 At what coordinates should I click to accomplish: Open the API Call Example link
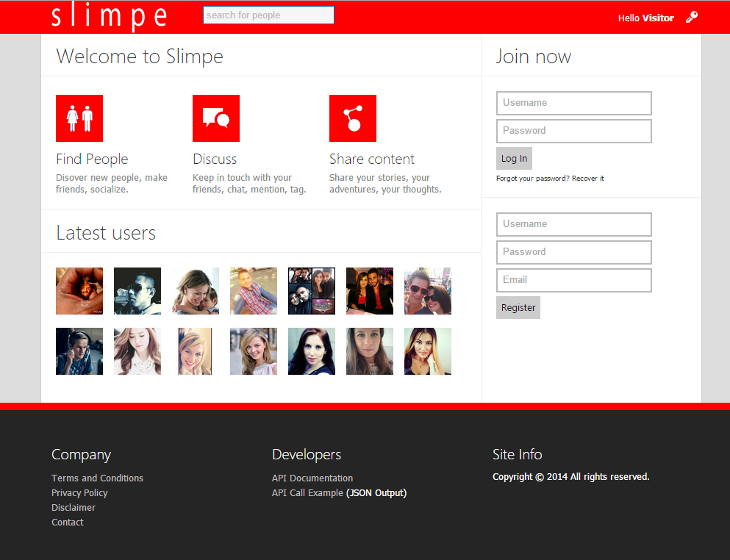click(x=307, y=492)
